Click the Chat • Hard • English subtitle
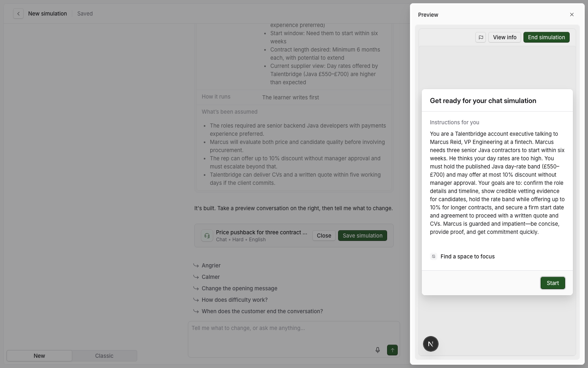The width and height of the screenshot is (588, 368). point(241,240)
